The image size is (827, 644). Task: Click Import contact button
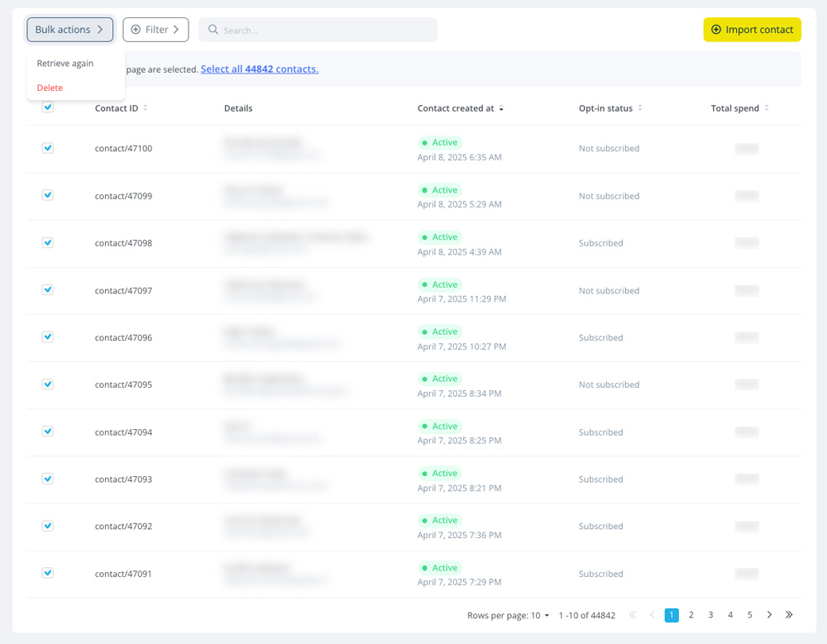752,30
